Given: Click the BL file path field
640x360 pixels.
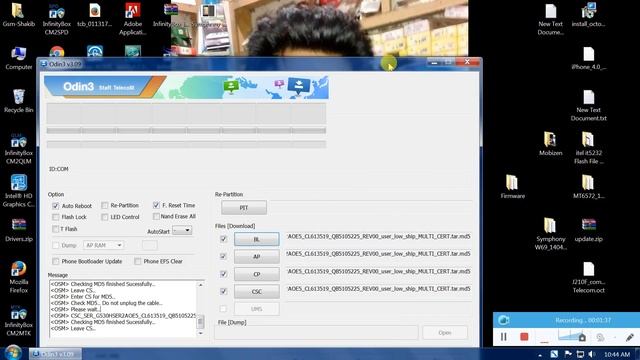Looking at the screenshot, I should (x=379, y=236).
